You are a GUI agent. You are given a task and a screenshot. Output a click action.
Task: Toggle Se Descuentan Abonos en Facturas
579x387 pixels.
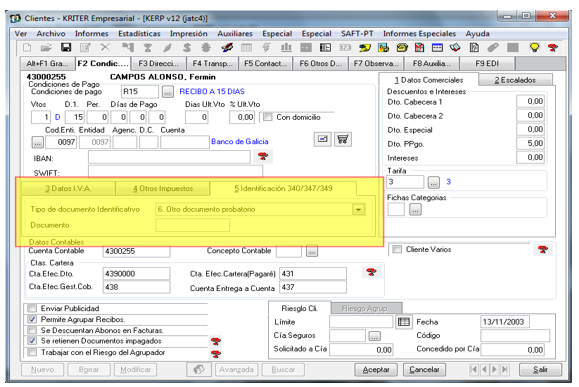(x=32, y=330)
